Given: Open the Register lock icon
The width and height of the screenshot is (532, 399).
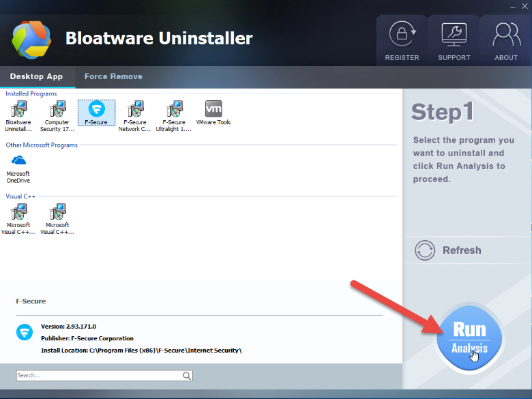Looking at the screenshot, I should point(402,34).
